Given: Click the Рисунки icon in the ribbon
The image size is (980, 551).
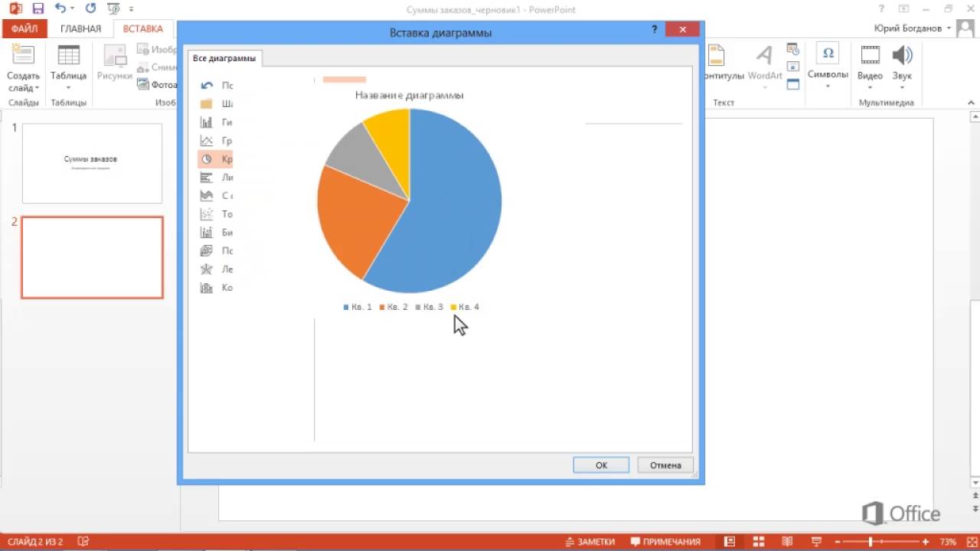Looking at the screenshot, I should pyautogui.click(x=115, y=55).
